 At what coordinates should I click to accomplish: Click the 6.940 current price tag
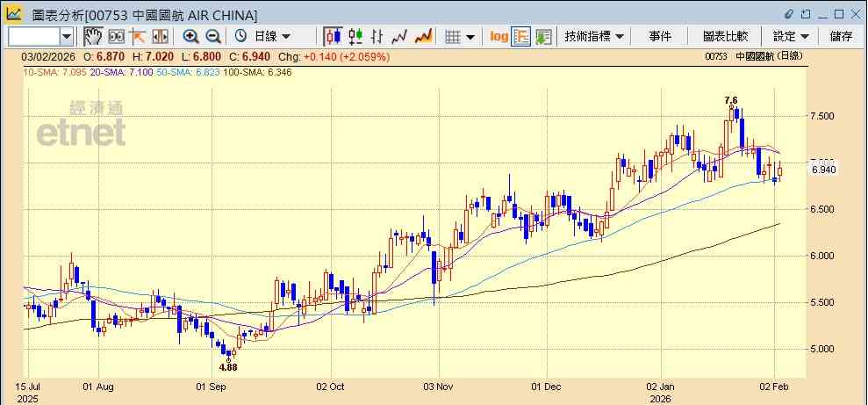[x=823, y=169]
